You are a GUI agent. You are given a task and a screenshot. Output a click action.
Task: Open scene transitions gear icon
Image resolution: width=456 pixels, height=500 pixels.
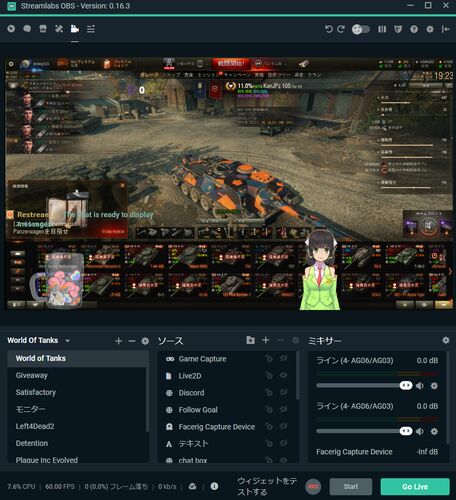click(x=145, y=341)
